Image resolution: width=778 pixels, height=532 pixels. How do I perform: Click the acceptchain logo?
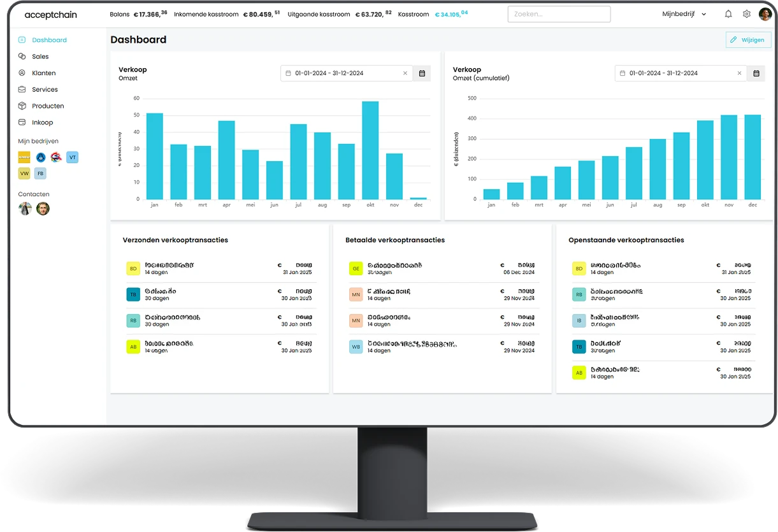[x=50, y=15]
